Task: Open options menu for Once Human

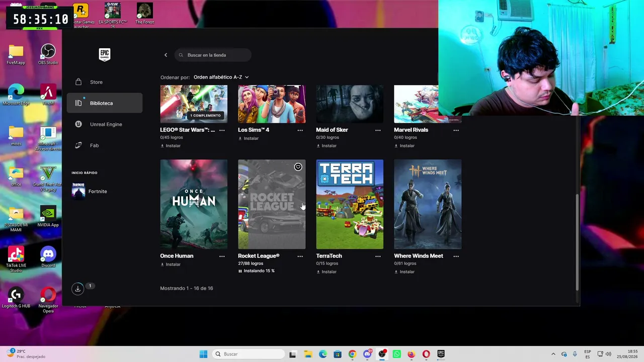Action: (x=222, y=256)
